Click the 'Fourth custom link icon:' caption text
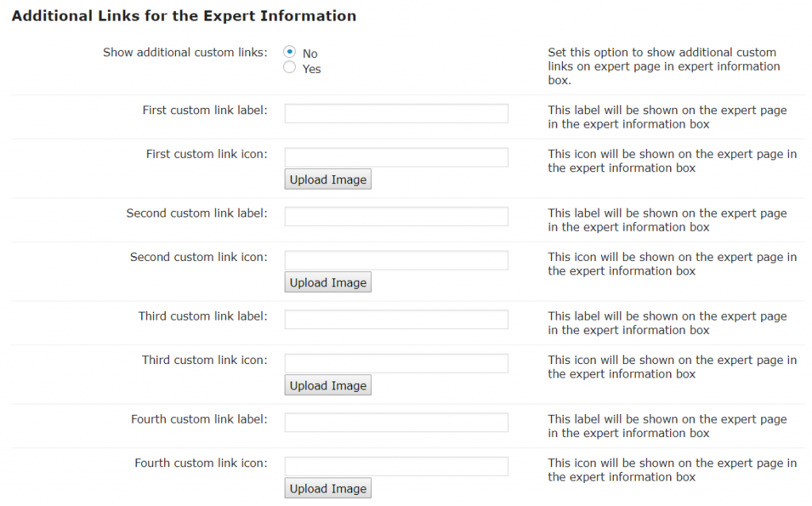The height and width of the screenshot is (506, 812). pyautogui.click(x=201, y=463)
